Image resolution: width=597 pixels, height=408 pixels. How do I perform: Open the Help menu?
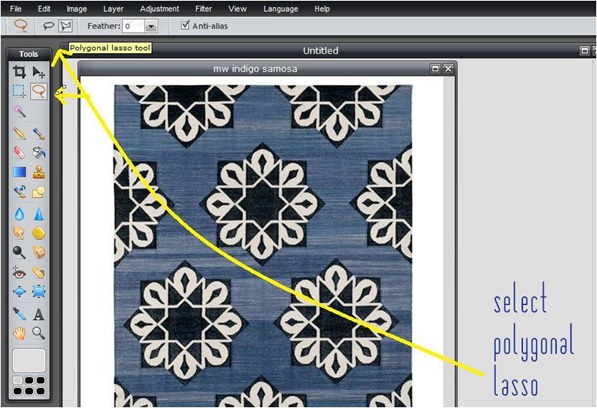point(322,9)
